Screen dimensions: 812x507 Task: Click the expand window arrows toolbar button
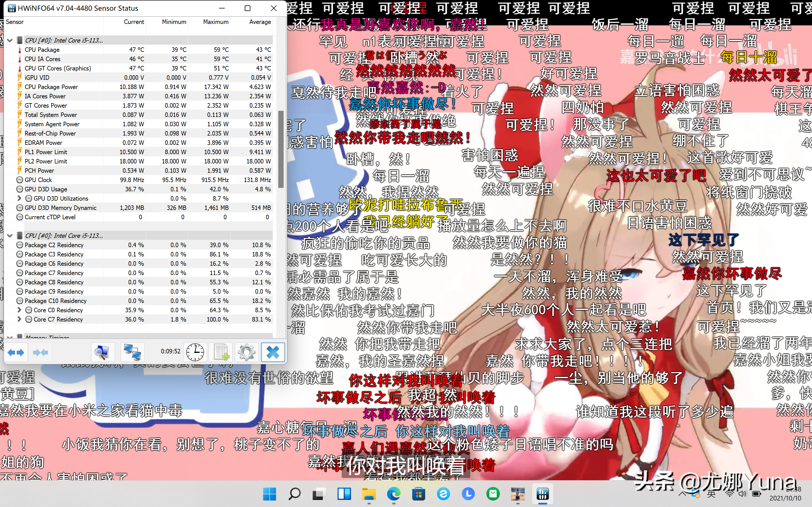coord(16,352)
